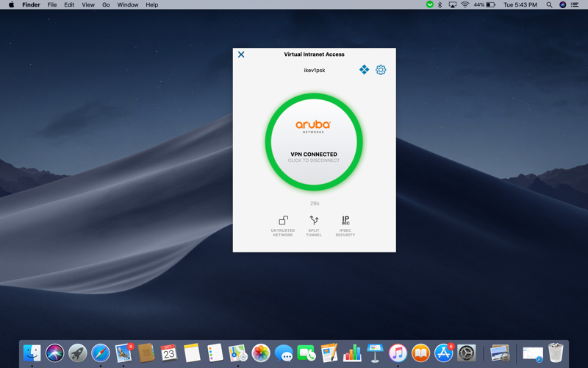Open the brown Contacts book in Dock
The height and width of the screenshot is (368, 588).
click(146, 353)
